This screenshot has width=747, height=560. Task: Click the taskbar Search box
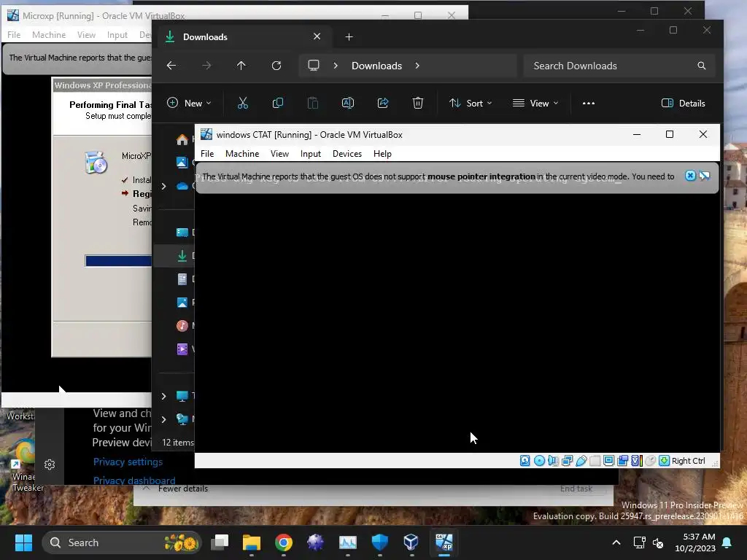122,542
